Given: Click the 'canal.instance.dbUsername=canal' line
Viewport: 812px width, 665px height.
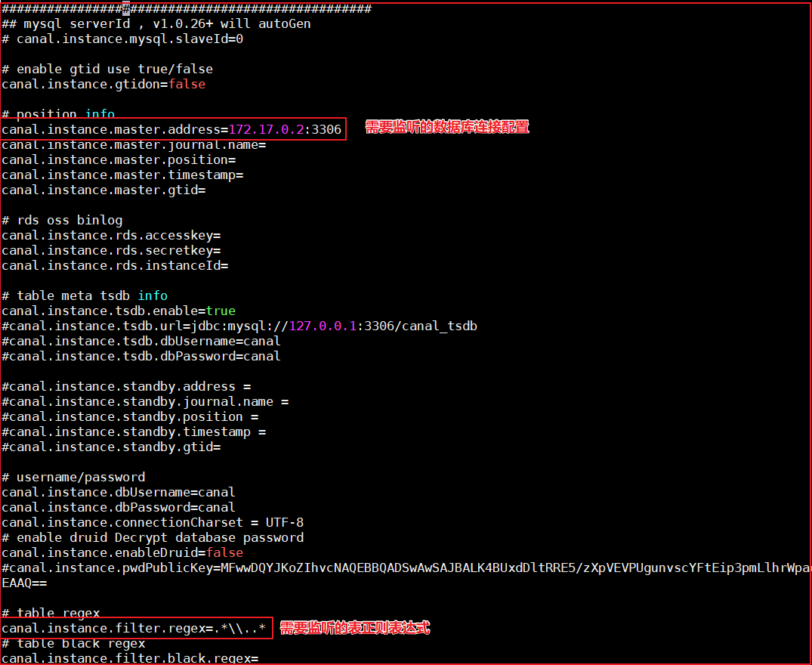Looking at the screenshot, I should click(119, 492).
